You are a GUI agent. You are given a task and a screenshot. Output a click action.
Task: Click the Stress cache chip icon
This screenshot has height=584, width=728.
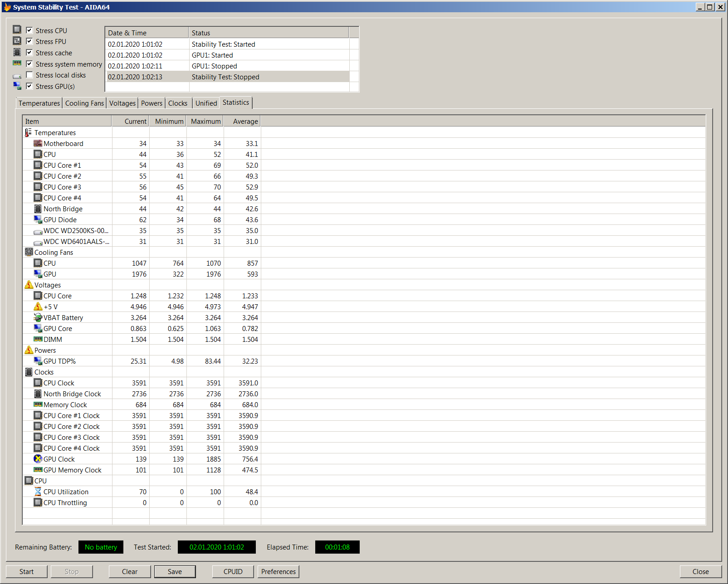click(17, 53)
